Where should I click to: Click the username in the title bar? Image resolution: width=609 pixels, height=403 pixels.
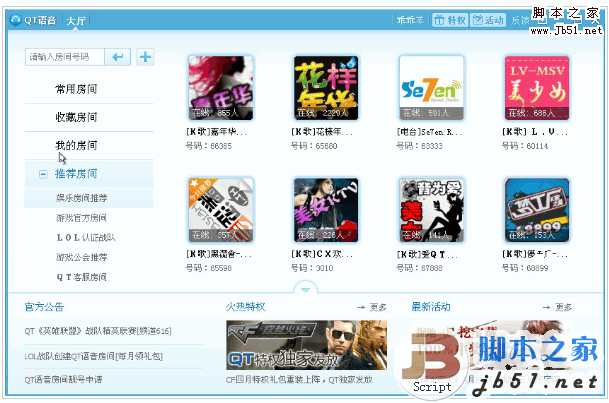[x=410, y=20]
